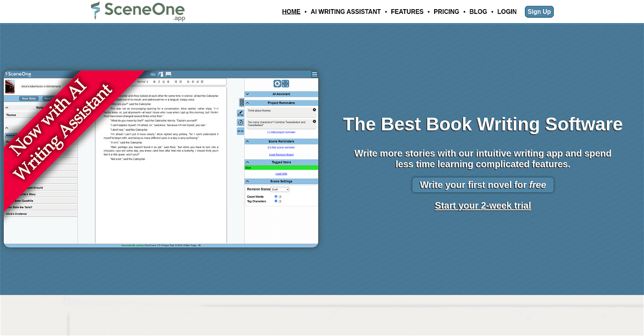Select the green Alice tagged item
Image resolution: width=644 pixels, height=336 pixels.
[x=281, y=167]
